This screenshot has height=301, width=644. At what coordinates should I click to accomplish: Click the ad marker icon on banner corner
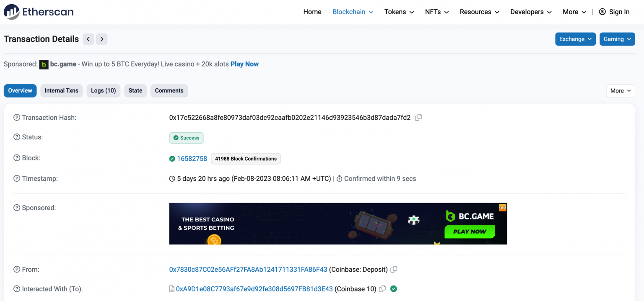[503, 207]
